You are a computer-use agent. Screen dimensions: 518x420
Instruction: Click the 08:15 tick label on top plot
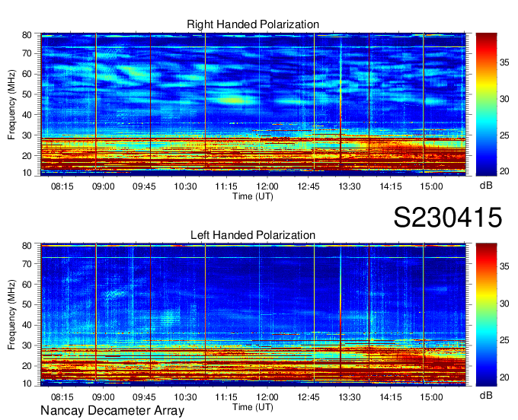(x=62, y=186)
